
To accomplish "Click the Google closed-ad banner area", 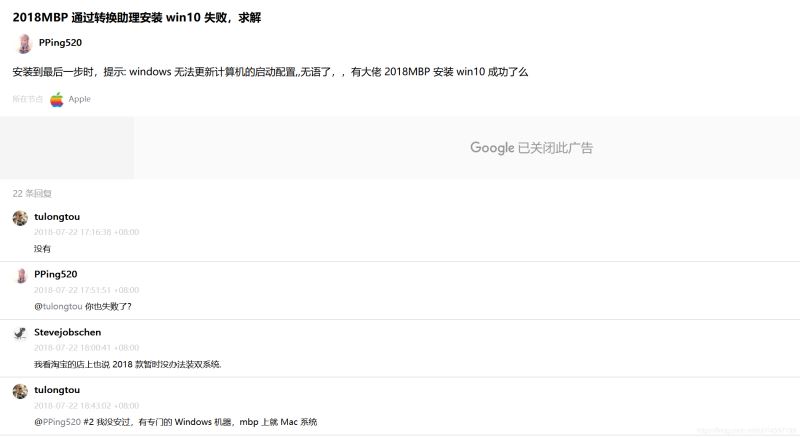I will [x=531, y=148].
